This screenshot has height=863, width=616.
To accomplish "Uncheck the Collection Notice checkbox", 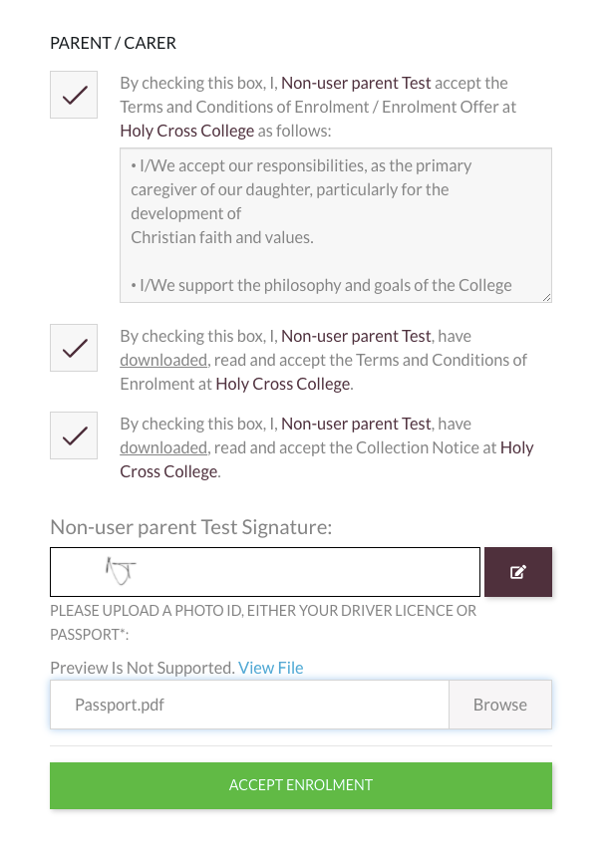I will 74,435.
